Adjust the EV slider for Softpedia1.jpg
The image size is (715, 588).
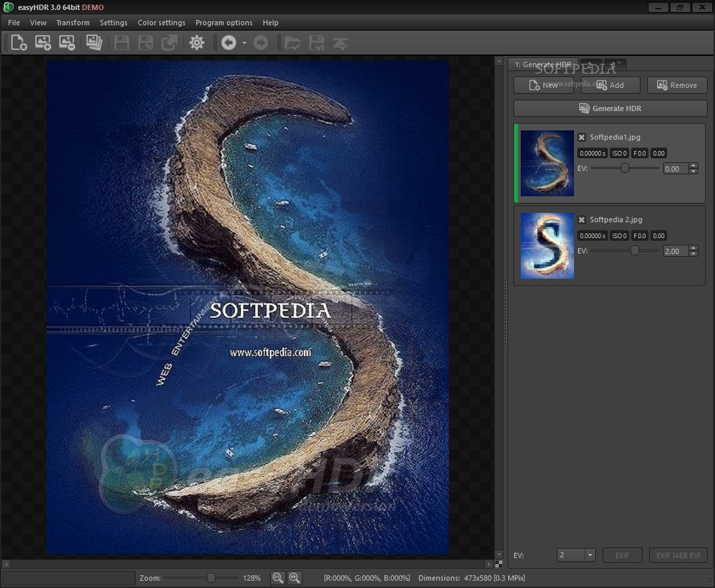click(625, 168)
